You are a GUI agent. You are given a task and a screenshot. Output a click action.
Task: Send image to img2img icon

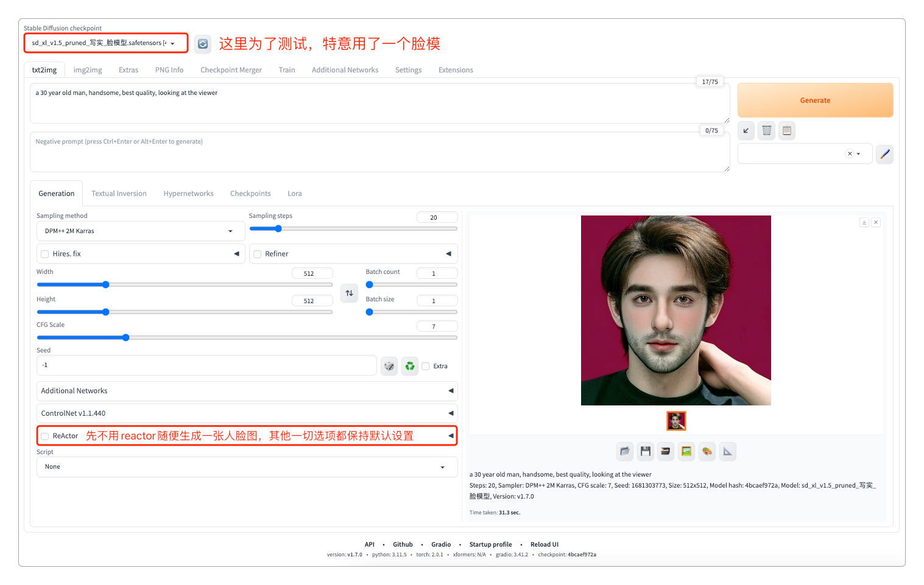click(686, 451)
